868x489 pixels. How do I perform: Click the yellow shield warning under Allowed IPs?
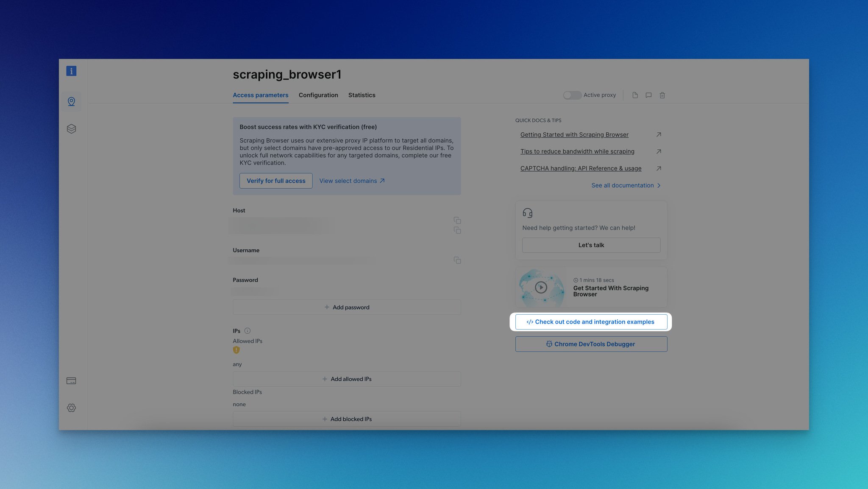tap(236, 350)
